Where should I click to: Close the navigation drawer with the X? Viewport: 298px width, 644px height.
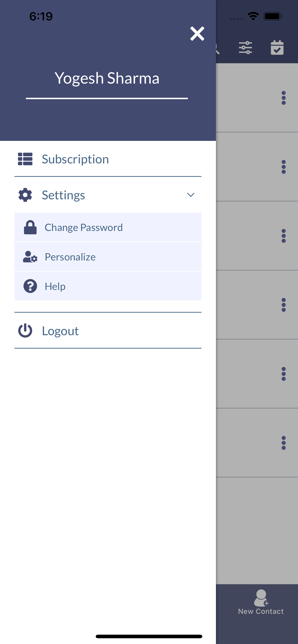click(197, 34)
